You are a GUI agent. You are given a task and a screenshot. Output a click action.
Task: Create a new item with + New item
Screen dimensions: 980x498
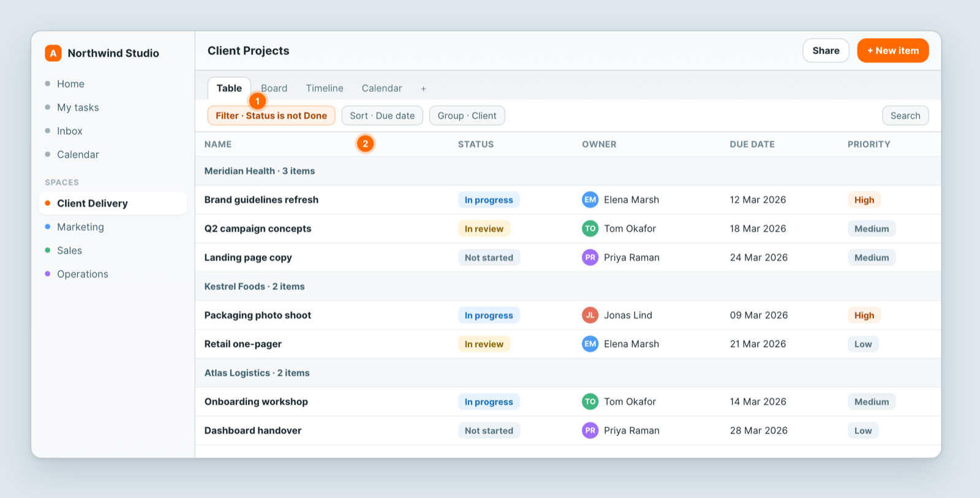(893, 51)
